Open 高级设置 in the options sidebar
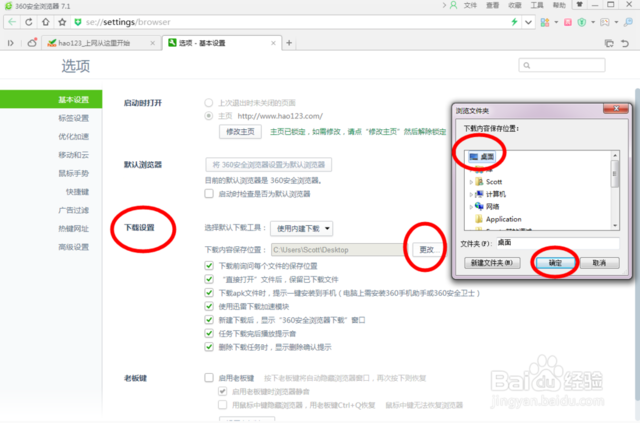This screenshot has height=423, width=640. [x=73, y=247]
